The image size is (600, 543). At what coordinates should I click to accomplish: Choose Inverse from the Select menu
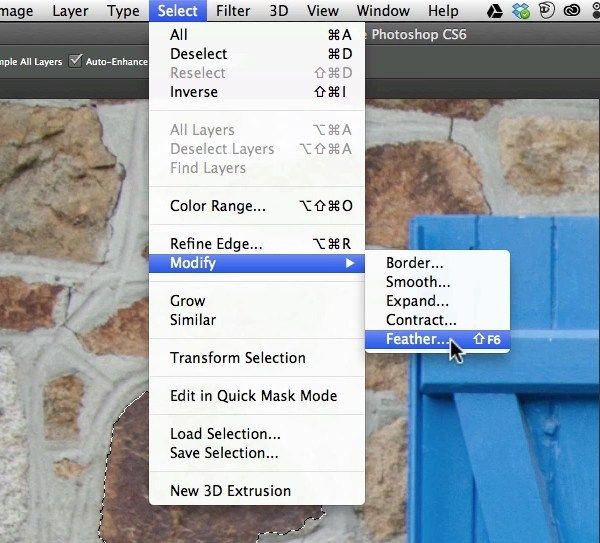click(x=194, y=92)
